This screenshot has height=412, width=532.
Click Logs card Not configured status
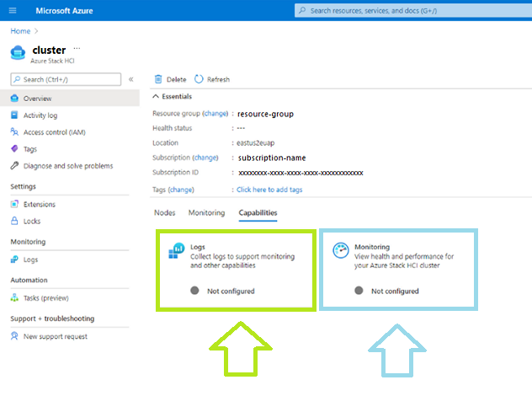[x=231, y=291]
